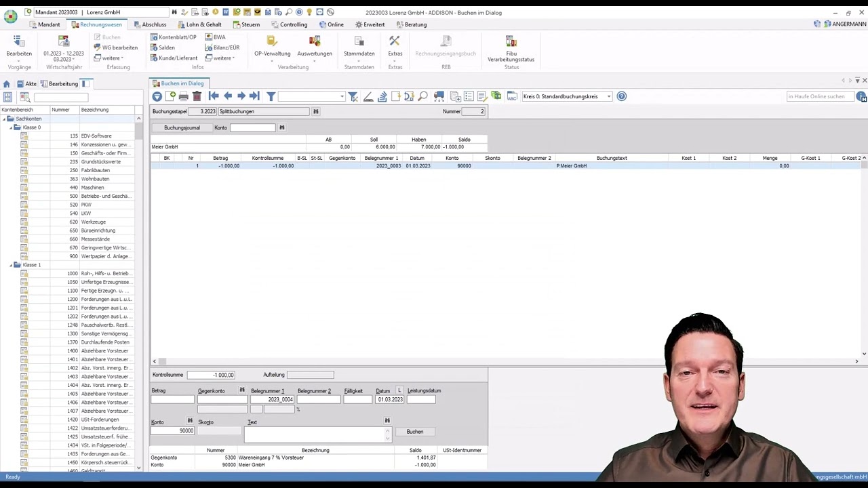The width and height of the screenshot is (868, 488).
Task: Click the L button beside Datum
Action: [x=399, y=390]
